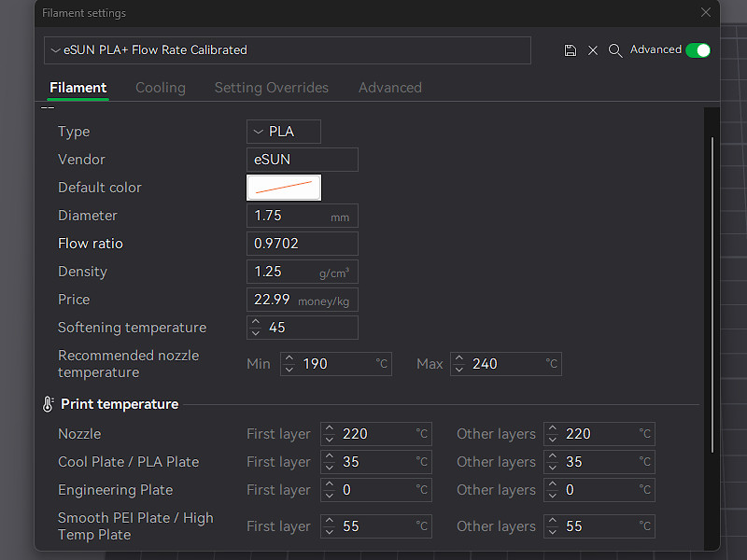Click Engineering Plate Other layers value 0
Viewport: 747px width, 560px height.
[570, 490]
